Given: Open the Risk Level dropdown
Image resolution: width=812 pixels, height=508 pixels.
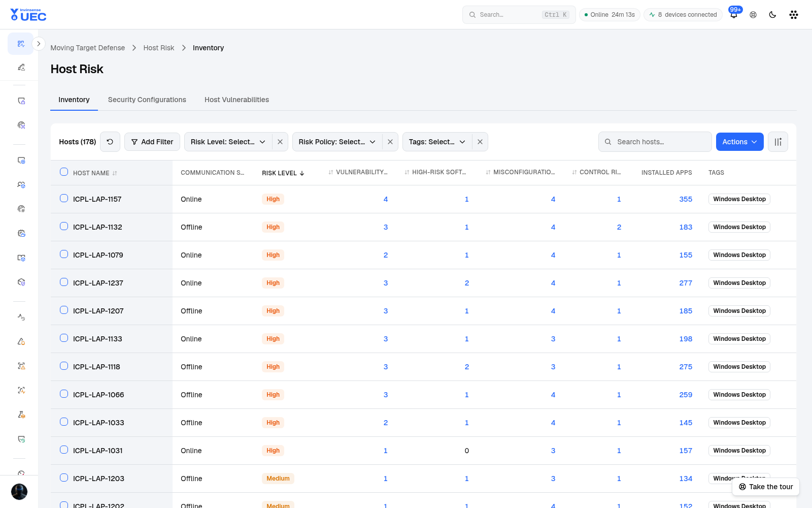Looking at the screenshot, I should [228, 142].
